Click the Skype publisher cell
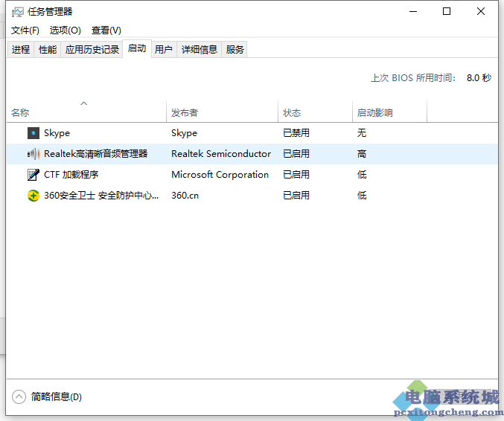Image resolution: width=504 pixels, height=421 pixels. (x=184, y=133)
